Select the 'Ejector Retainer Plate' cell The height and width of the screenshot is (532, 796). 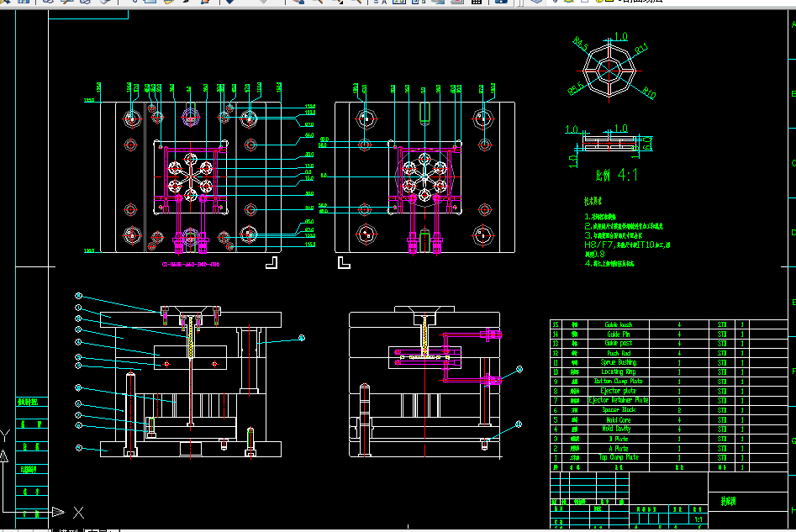[x=619, y=400]
